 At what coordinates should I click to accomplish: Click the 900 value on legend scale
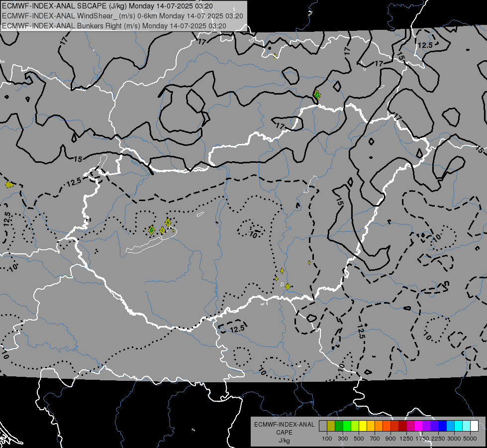(x=390, y=439)
